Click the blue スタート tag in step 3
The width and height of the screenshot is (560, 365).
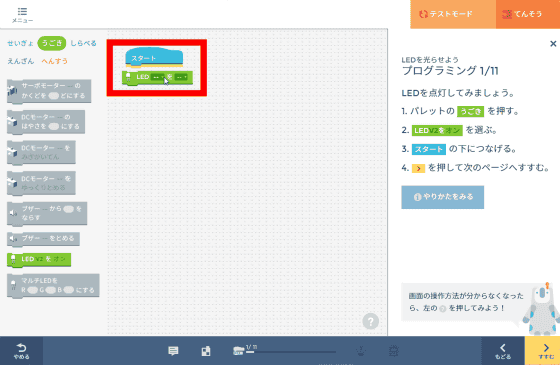click(x=429, y=149)
